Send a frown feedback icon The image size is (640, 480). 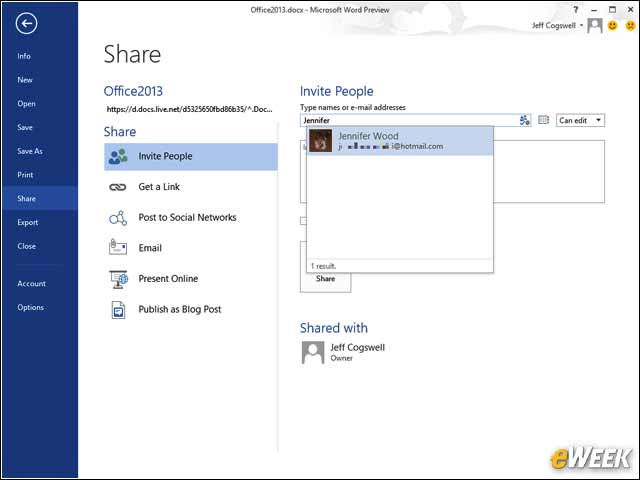631,25
